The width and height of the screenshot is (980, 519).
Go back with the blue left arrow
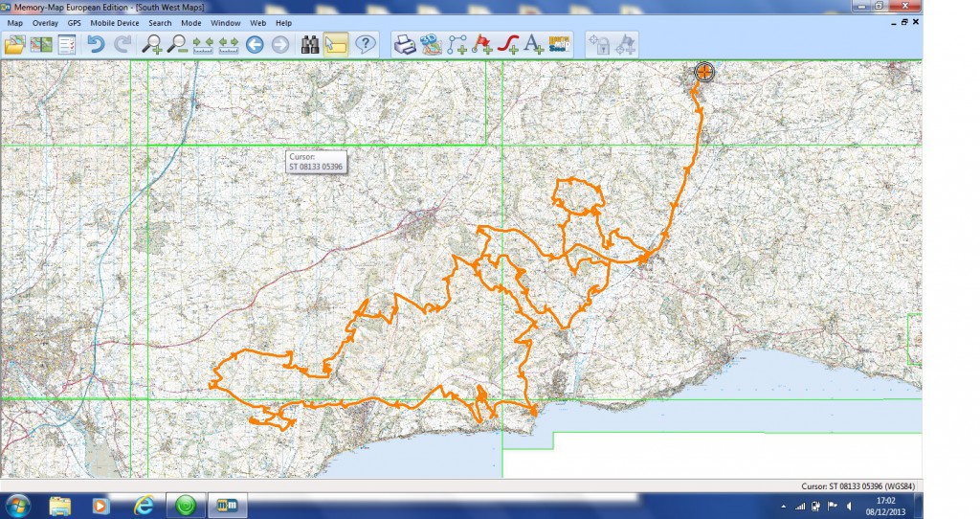(x=255, y=44)
